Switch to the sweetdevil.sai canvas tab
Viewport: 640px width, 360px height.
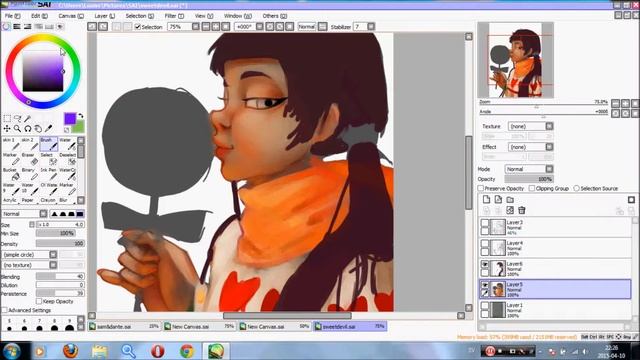351,327
